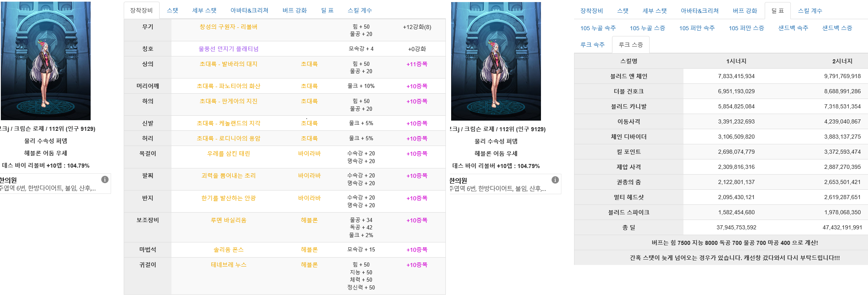Click the info icon beside 한의원 in equipment panel

click(x=105, y=179)
